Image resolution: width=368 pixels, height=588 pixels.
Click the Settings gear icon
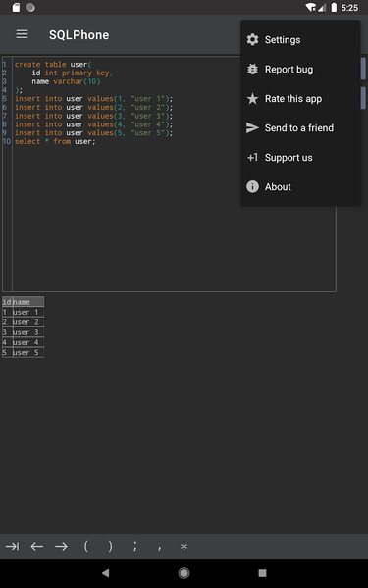click(x=252, y=40)
